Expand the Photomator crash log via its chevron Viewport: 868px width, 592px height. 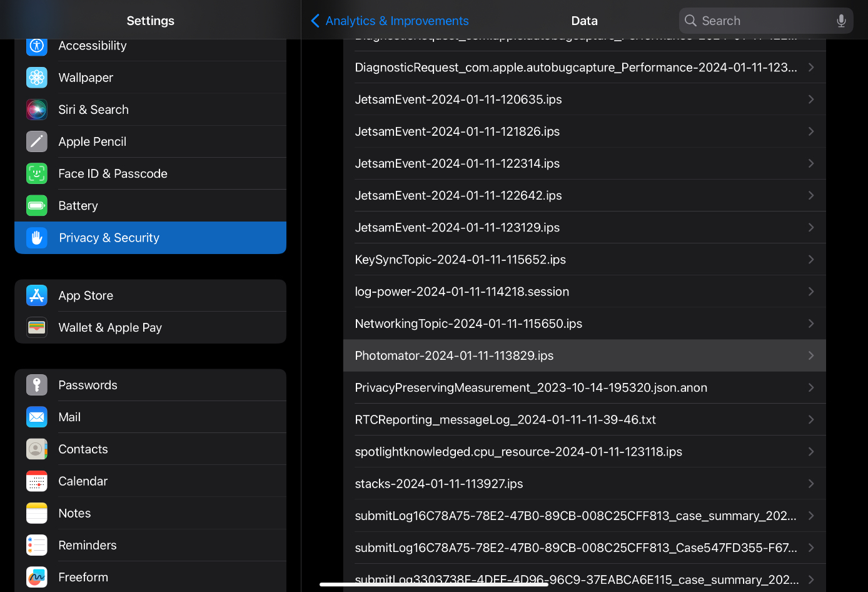pyautogui.click(x=811, y=355)
